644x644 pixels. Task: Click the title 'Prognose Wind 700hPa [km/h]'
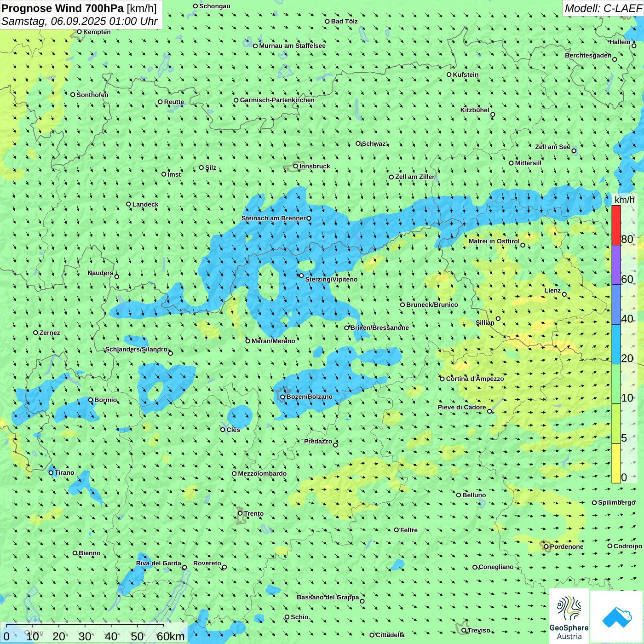point(79,8)
